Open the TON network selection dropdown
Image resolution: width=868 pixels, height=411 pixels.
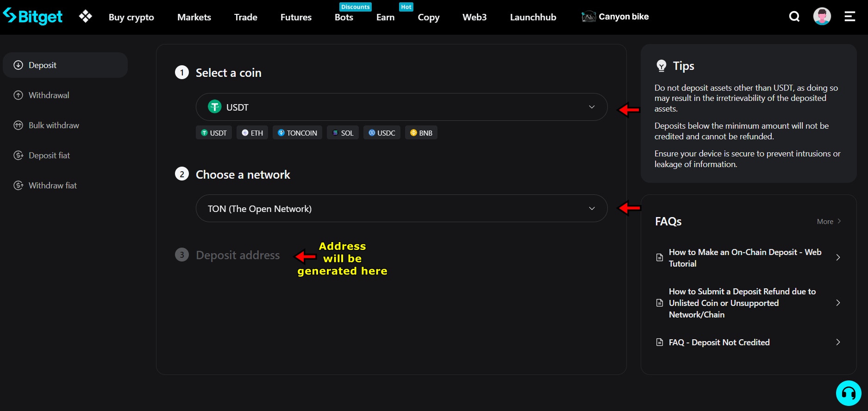pos(401,208)
